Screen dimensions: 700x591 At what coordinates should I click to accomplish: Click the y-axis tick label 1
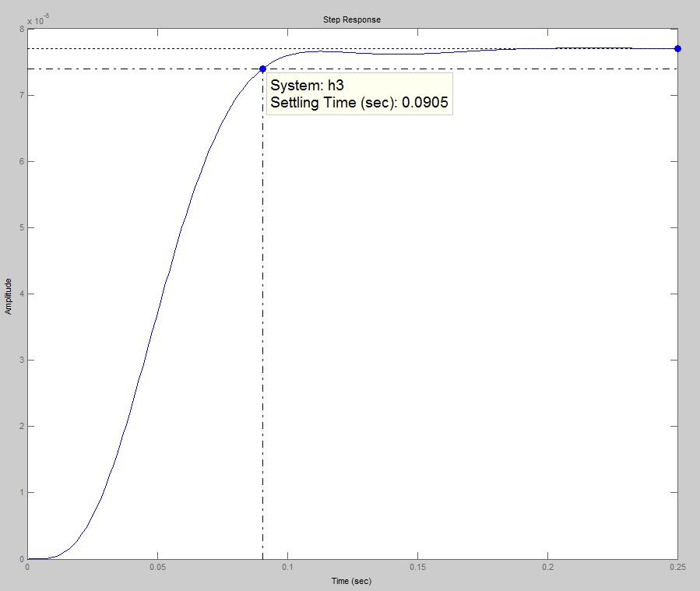(x=22, y=492)
